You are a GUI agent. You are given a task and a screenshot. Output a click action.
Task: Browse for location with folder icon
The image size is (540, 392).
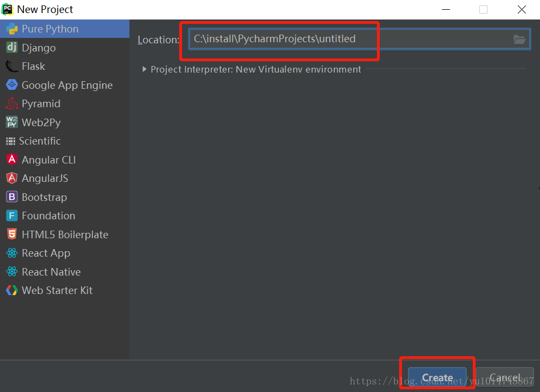(519, 39)
